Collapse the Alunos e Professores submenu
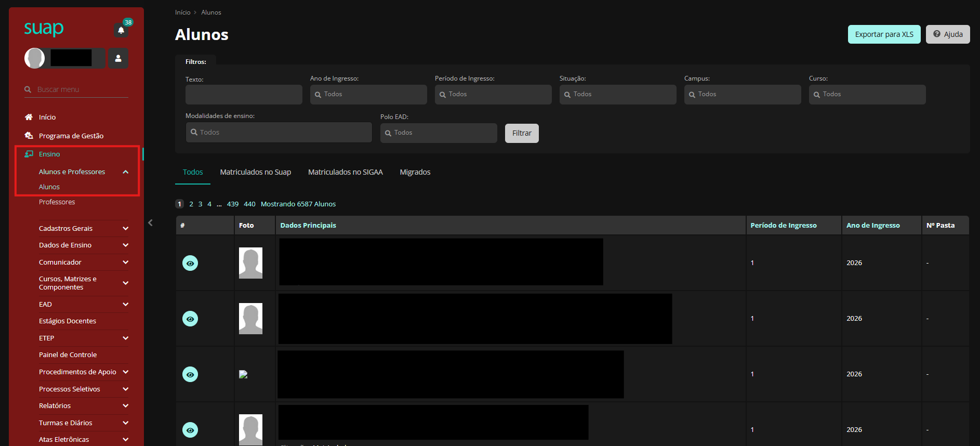Viewport: 980px width, 446px height. click(125, 172)
